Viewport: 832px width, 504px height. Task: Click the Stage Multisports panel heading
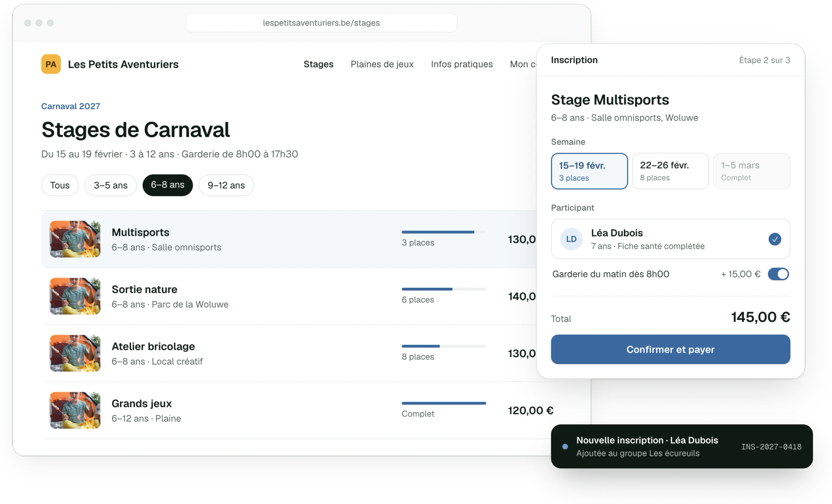pyautogui.click(x=610, y=100)
